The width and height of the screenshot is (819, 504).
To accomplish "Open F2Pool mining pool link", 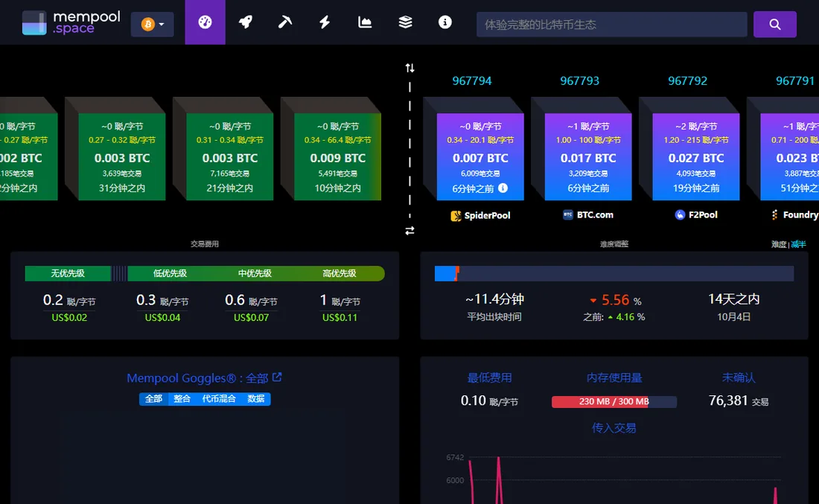I will (x=696, y=214).
